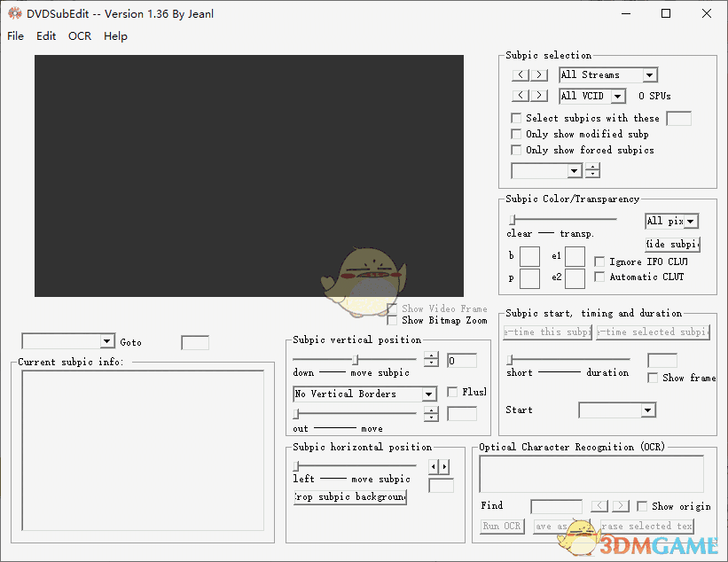Viewport: 728px width, 562px height.
Task: Expand the Start time dropdown
Action: coord(648,410)
